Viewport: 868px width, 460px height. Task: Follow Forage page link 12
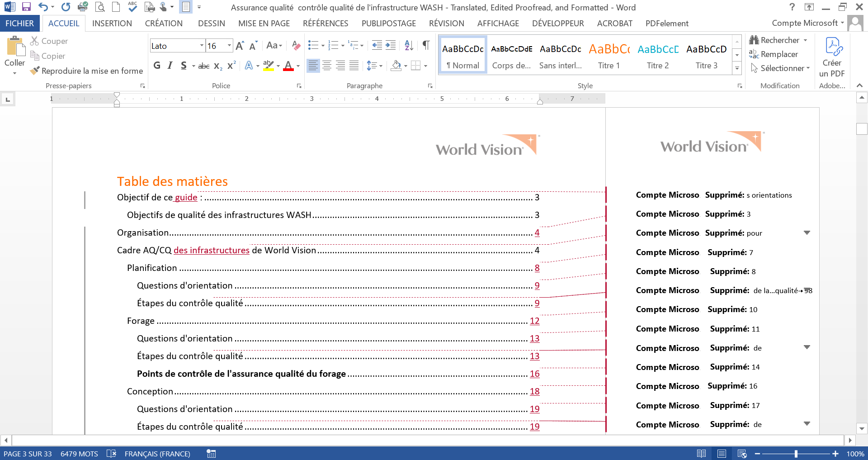(534, 321)
